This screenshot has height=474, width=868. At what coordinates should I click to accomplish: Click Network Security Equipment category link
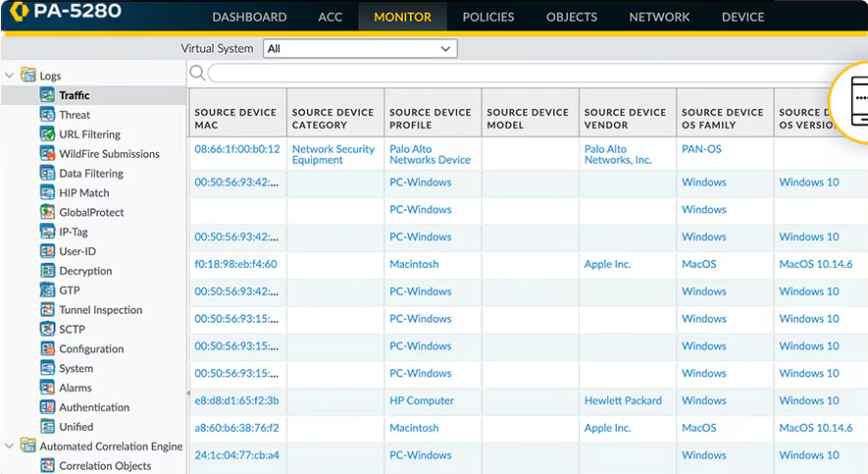(333, 154)
